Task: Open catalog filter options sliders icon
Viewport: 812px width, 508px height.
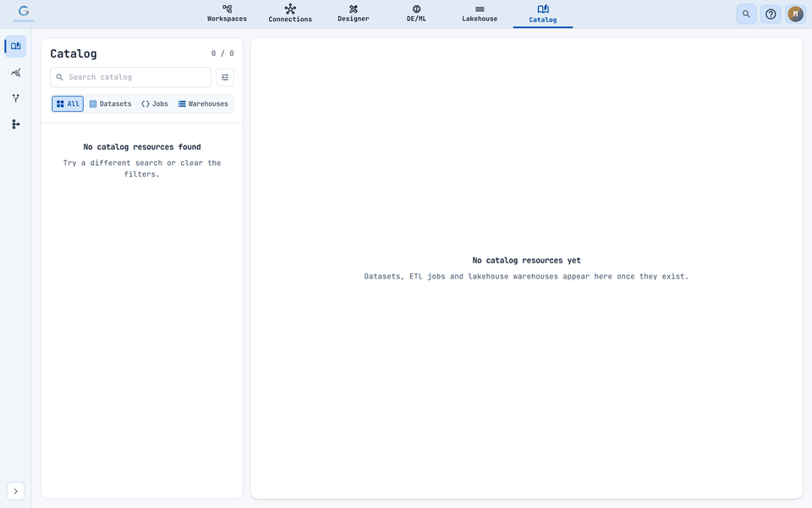Action: (x=225, y=77)
